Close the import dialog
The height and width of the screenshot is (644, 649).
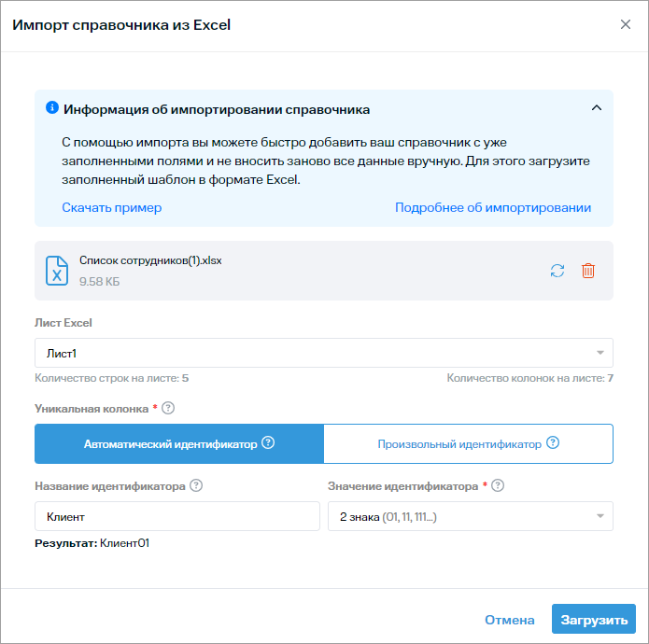[x=626, y=25]
